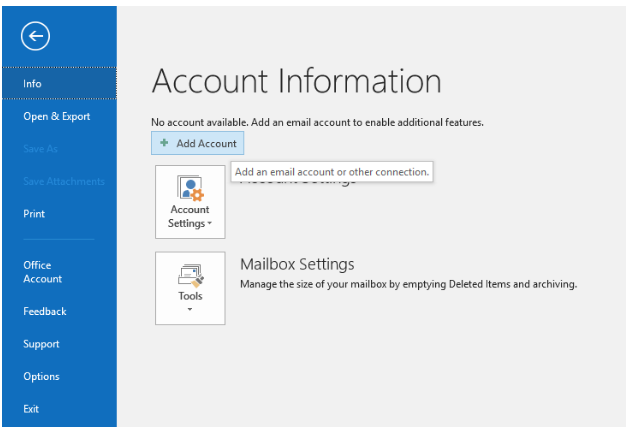This screenshot has width=630, height=433.
Task: Click the green plus icon on Add Account
Action: pyautogui.click(x=164, y=143)
